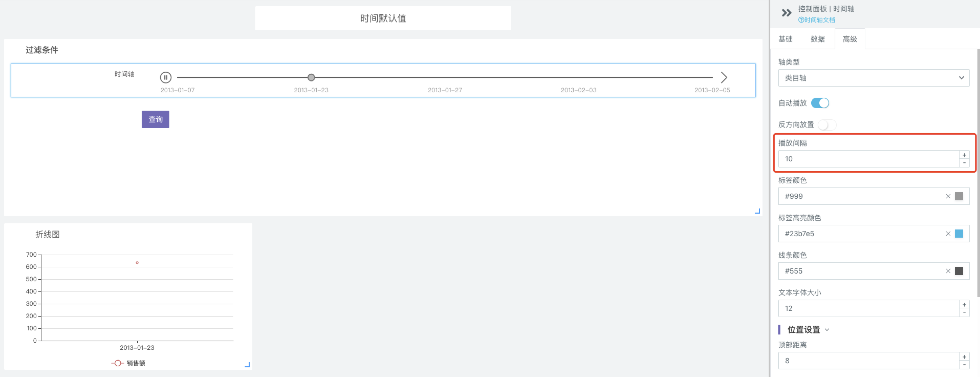Screen dimensions: 980x377
Task: Decrease 文本字体大小 with minus stepper
Action: tap(964, 312)
